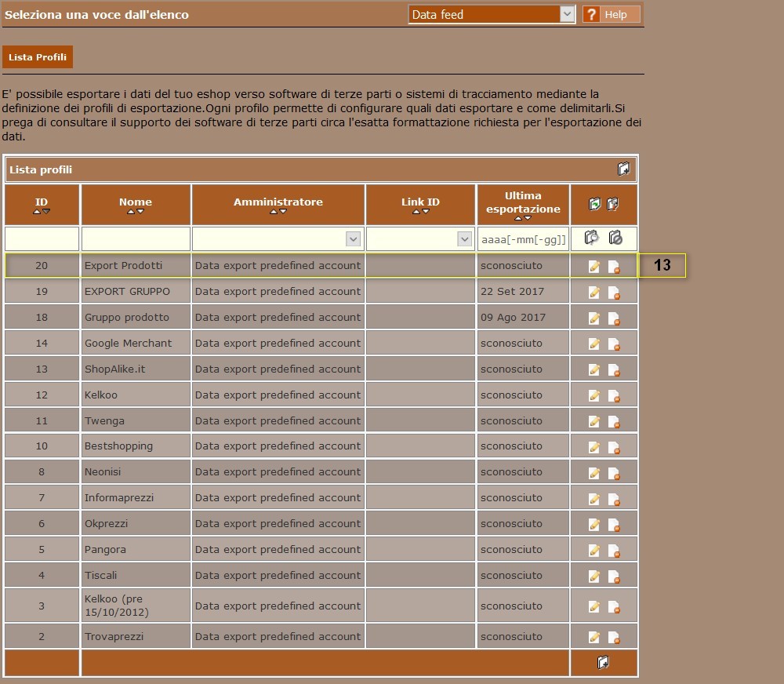The width and height of the screenshot is (784, 684).
Task: Sort Nome column ascending
Action: (130, 212)
